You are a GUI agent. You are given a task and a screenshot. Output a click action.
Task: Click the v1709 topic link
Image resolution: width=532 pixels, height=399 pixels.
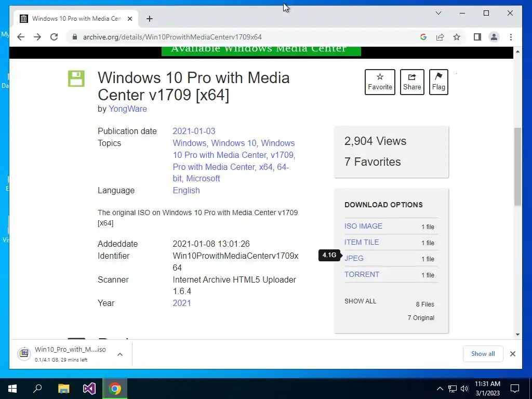coord(282,155)
